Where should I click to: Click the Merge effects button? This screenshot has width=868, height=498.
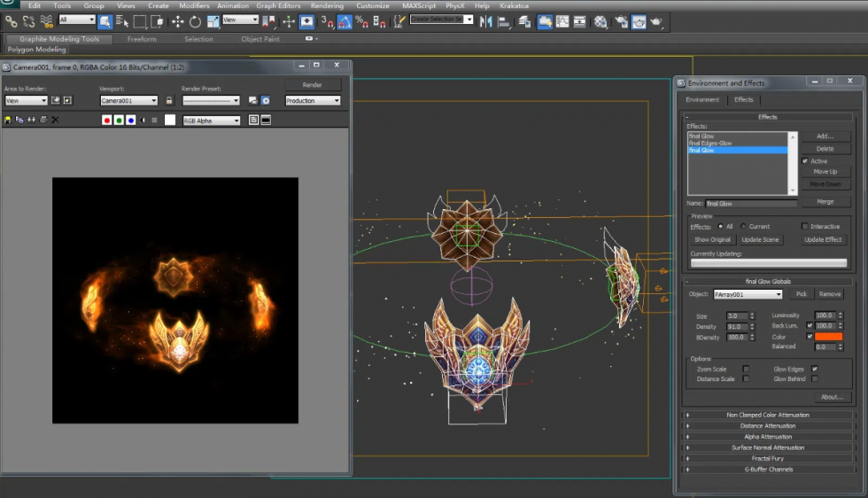point(825,202)
